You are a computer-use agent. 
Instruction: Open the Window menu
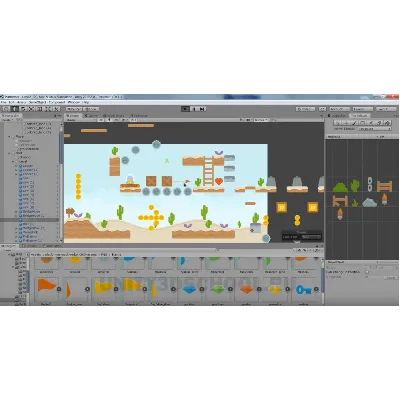click(x=74, y=102)
